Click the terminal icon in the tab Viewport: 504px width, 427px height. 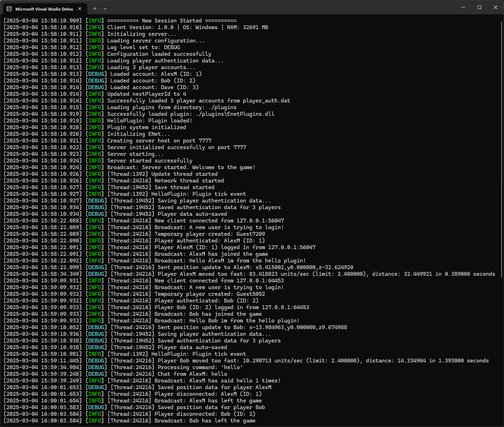tap(9, 9)
